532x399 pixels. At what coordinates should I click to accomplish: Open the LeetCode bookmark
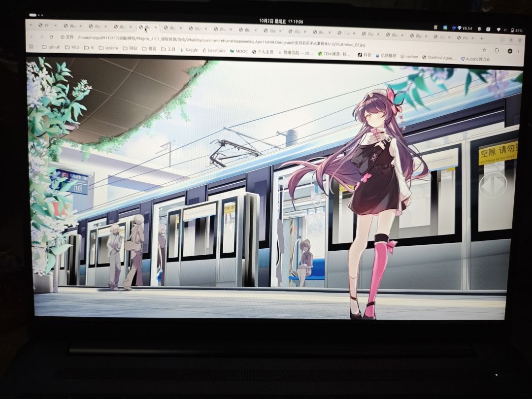click(214, 51)
